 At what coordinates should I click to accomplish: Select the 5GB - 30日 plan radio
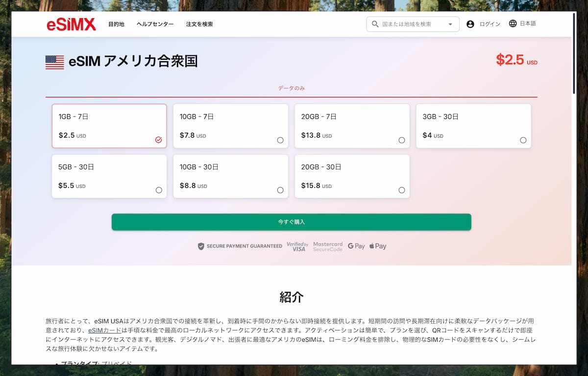(x=159, y=190)
